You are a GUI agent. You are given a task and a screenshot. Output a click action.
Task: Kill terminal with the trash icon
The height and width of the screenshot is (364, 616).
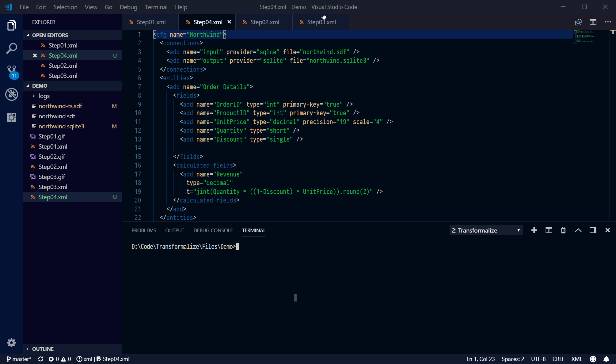[x=563, y=230]
